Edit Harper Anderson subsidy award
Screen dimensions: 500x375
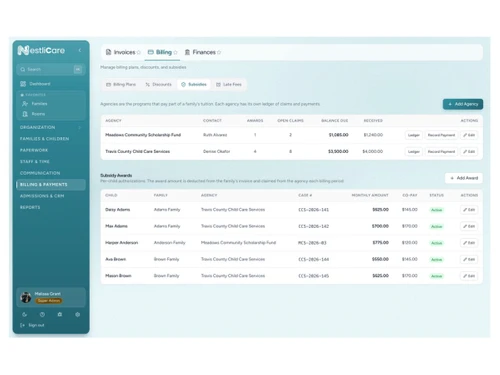(x=469, y=243)
